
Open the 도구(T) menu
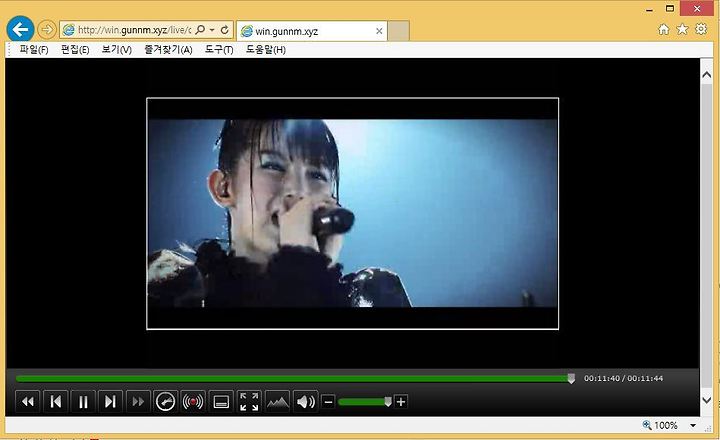click(x=219, y=50)
